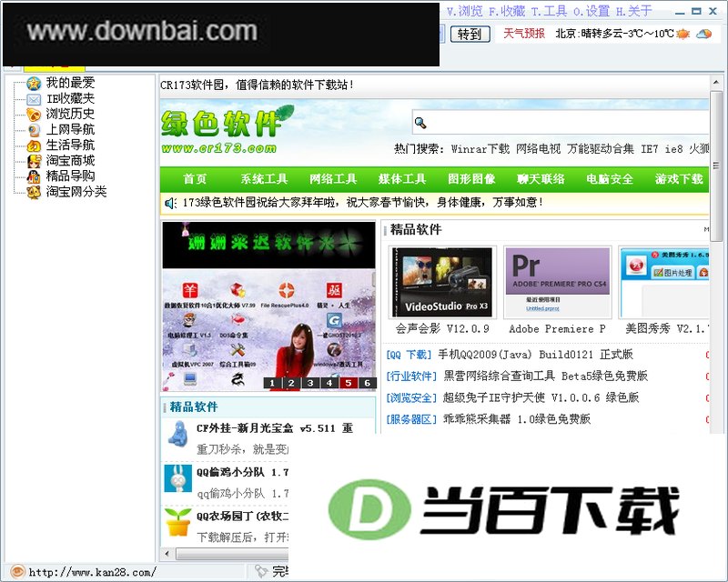Click the 生活导航 icon
The image size is (728, 582).
34,145
